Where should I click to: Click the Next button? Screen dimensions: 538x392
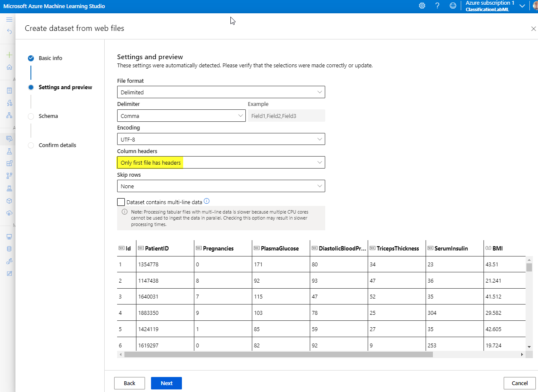pyautogui.click(x=166, y=383)
